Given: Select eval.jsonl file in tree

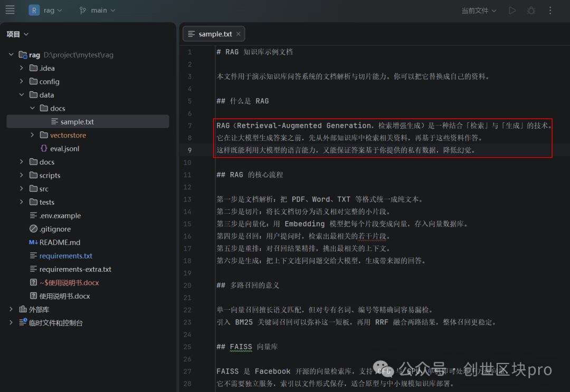Looking at the screenshot, I should click(64, 149).
